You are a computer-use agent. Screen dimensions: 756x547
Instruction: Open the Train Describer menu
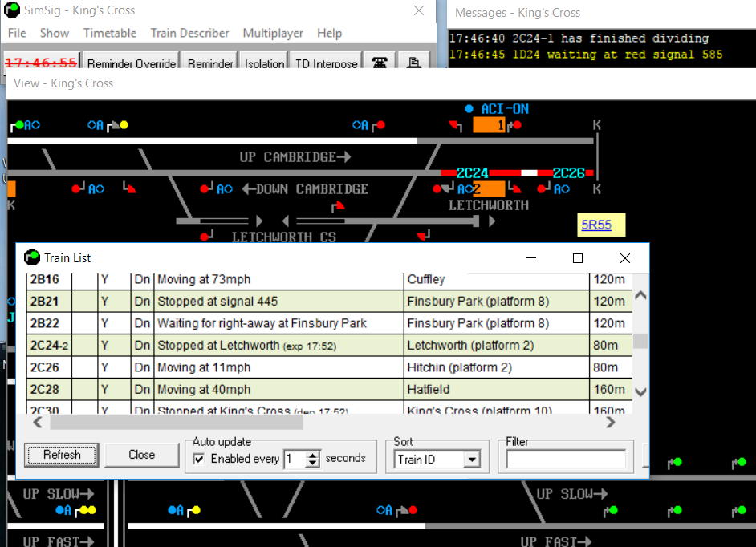[189, 33]
